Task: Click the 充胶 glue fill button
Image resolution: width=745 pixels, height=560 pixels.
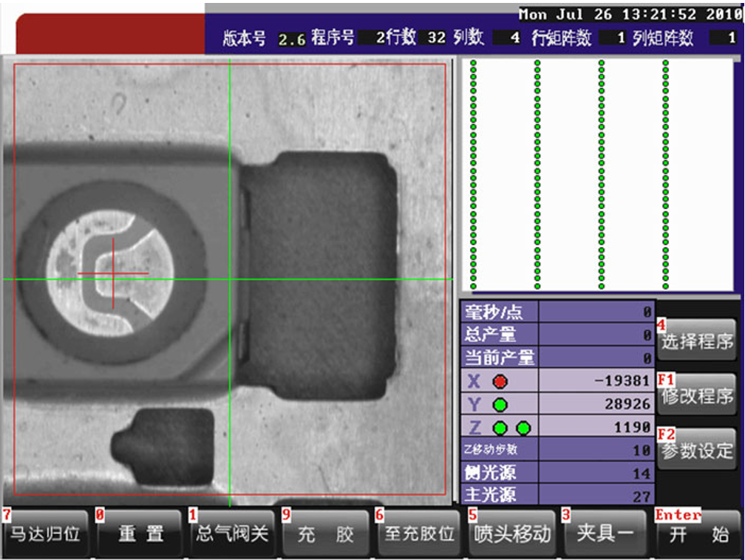Action: click(x=325, y=534)
